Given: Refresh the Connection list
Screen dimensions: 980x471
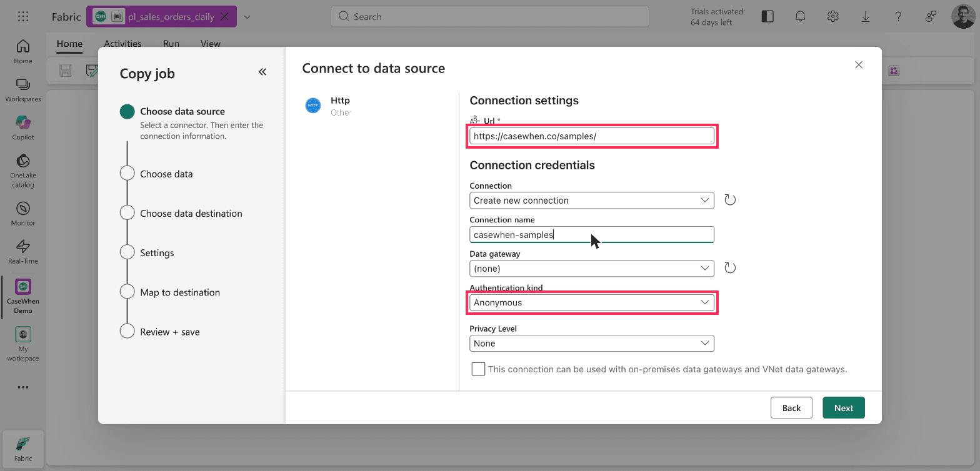Looking at the screenshot, I should click(x=730, y=200).
